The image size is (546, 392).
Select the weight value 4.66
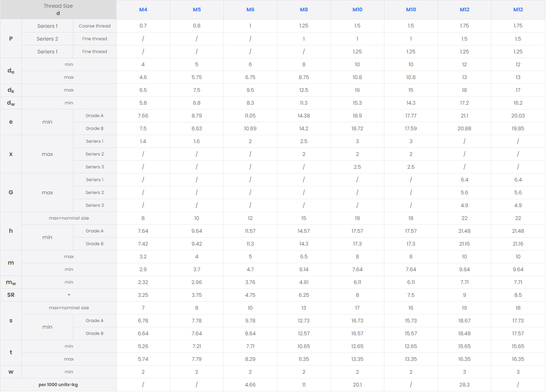[250, 385]
